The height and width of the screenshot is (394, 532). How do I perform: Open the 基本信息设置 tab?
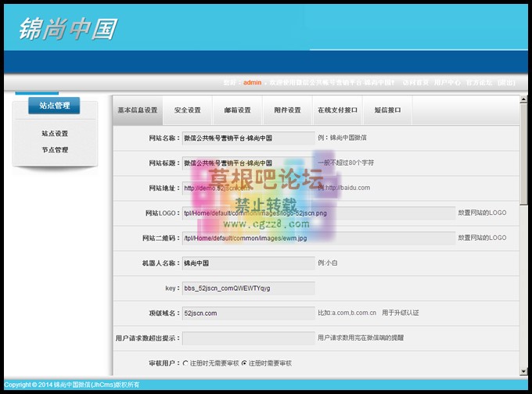[x=138, y=110]
